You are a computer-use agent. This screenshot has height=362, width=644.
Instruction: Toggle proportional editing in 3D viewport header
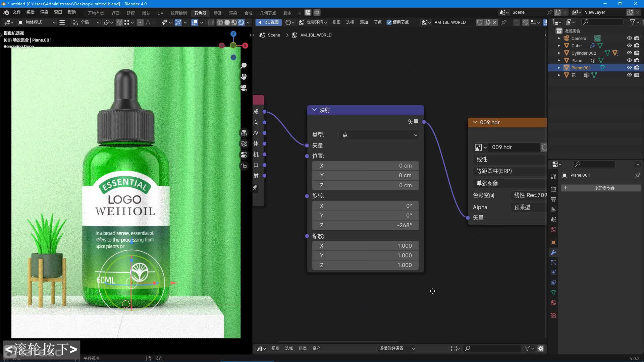[140, 22]
